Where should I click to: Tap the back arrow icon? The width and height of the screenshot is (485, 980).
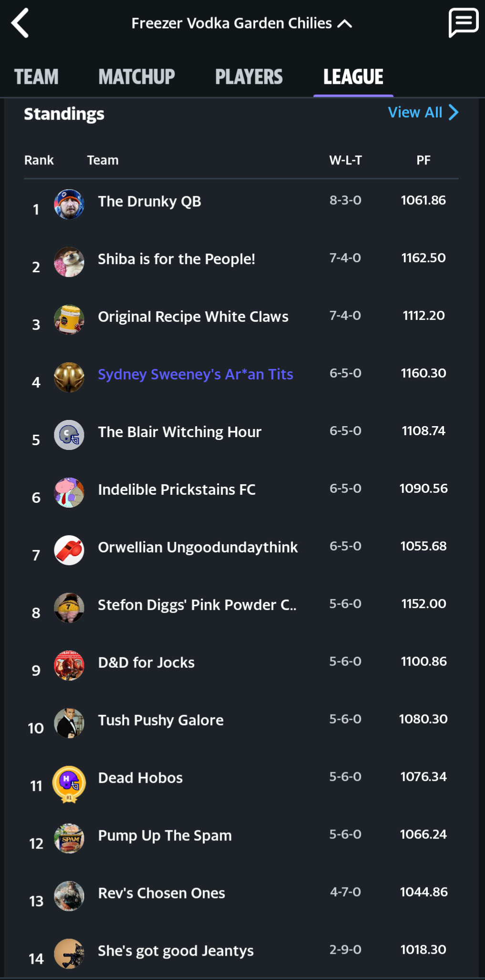click(20, 23)
